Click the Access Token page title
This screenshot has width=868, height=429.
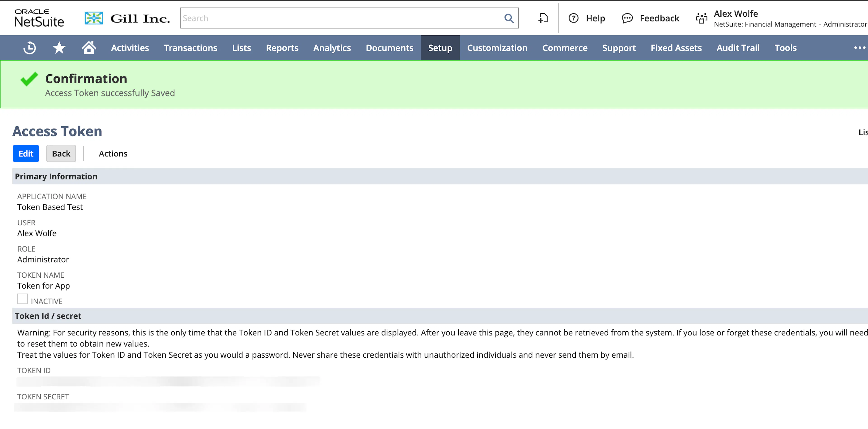[x=57, y=131]
